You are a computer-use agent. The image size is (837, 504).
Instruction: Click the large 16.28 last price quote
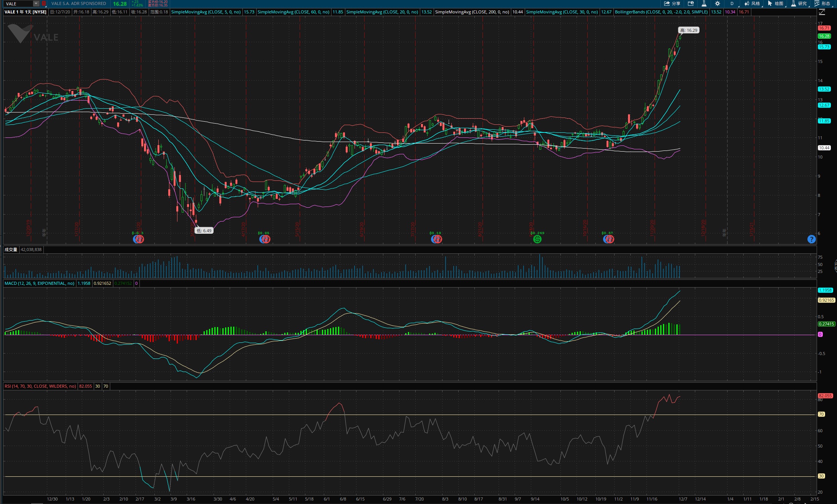(120, 4)
